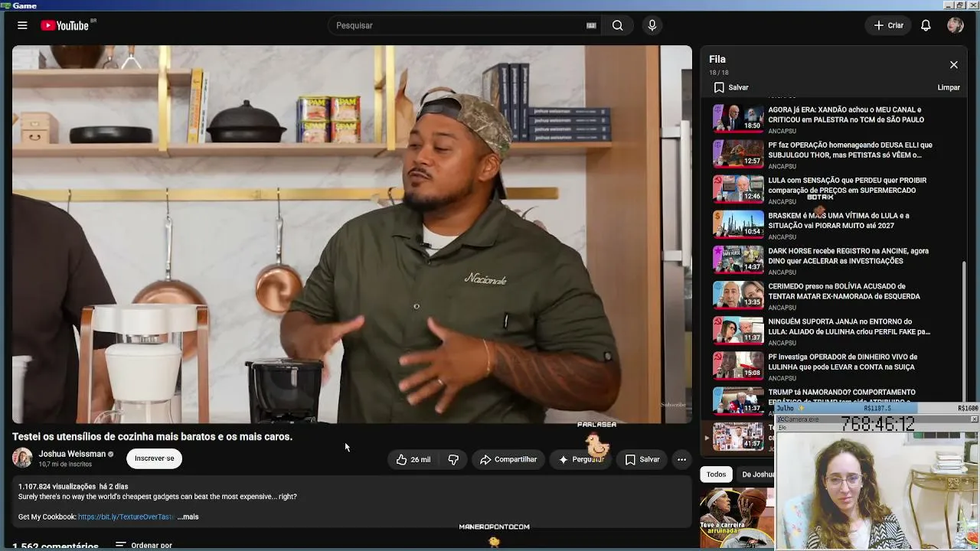This screenshot has width=980, height=551.
Task: Click the magnifying glass search button
Action: tap(617, 25)
